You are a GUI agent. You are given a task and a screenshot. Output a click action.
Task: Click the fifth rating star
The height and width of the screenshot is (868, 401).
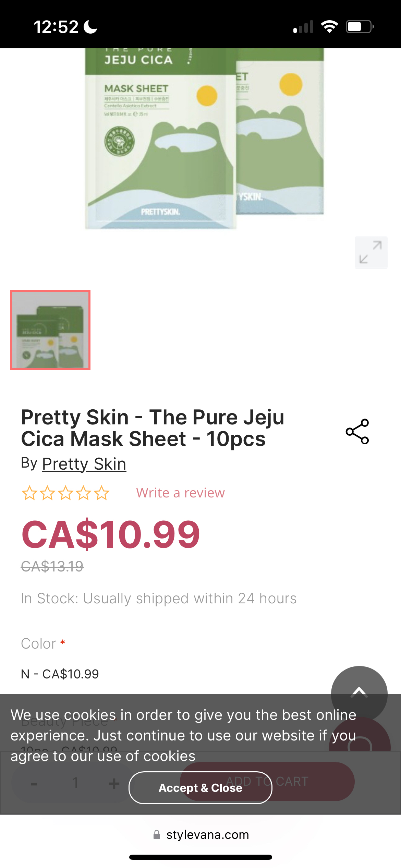(x=102, y=493)
